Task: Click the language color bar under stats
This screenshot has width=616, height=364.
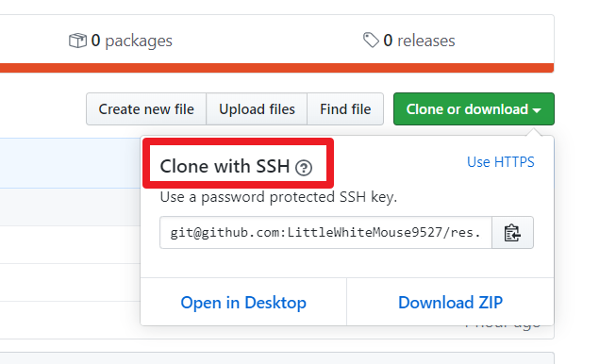Action: pos(277,68)
